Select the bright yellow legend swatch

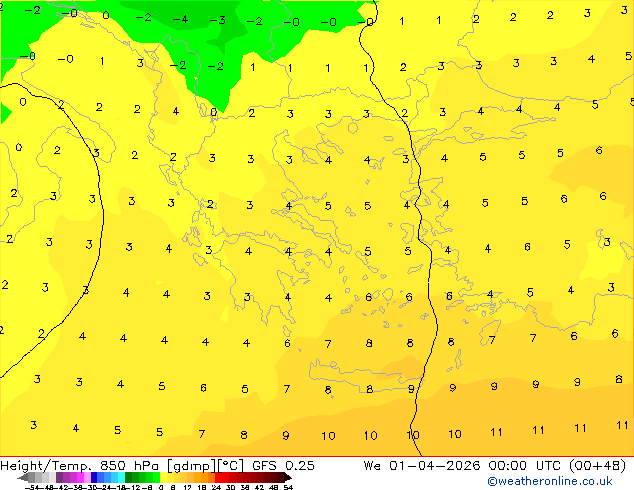pos(163,477)
